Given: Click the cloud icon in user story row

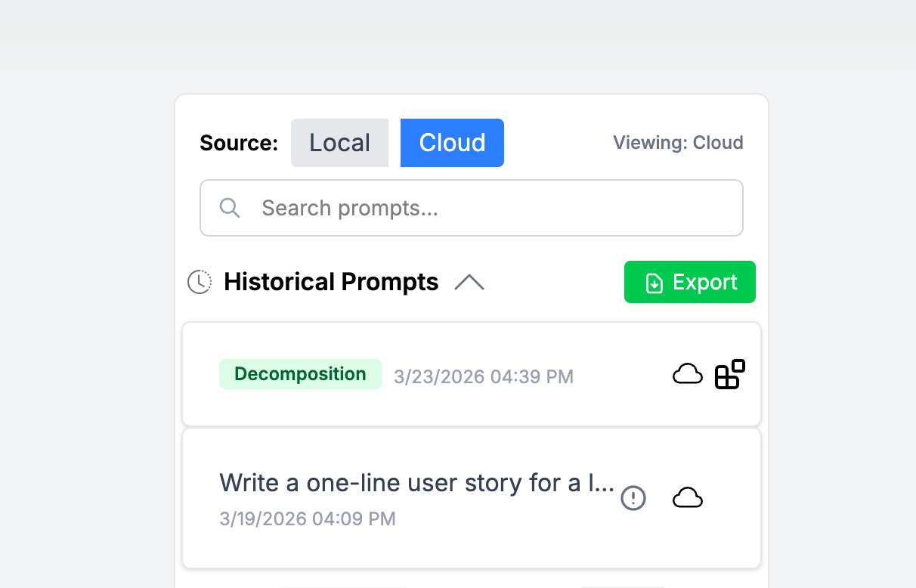Looking at the screenshot, I should coord(688,498).
